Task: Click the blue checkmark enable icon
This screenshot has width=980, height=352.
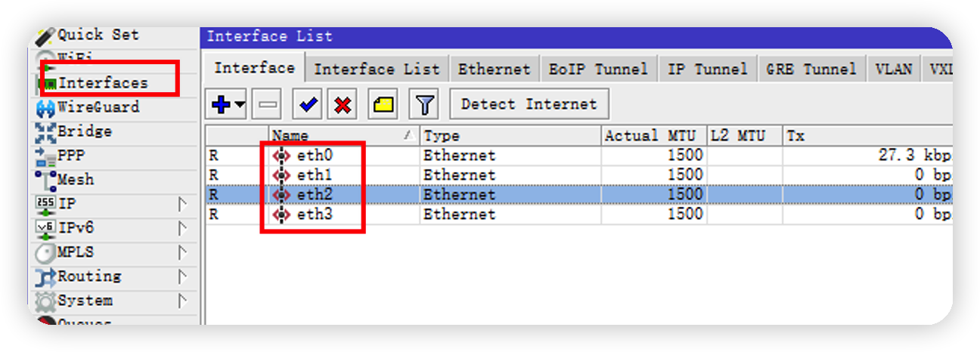Action: tap(308, 105)
